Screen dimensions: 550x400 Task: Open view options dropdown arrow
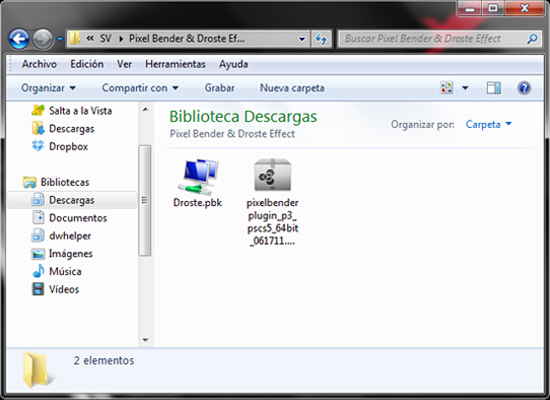pyautogui.click(x=465, y=88)
